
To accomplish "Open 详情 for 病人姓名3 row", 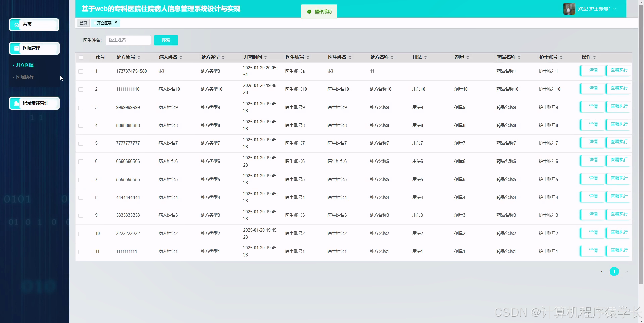I will 592,214.
